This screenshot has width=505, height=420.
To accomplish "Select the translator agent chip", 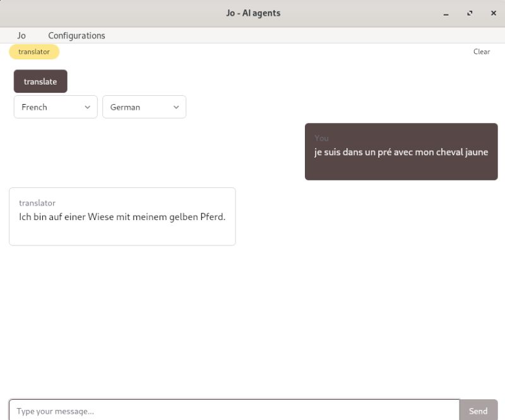I will tap(34, 52).
